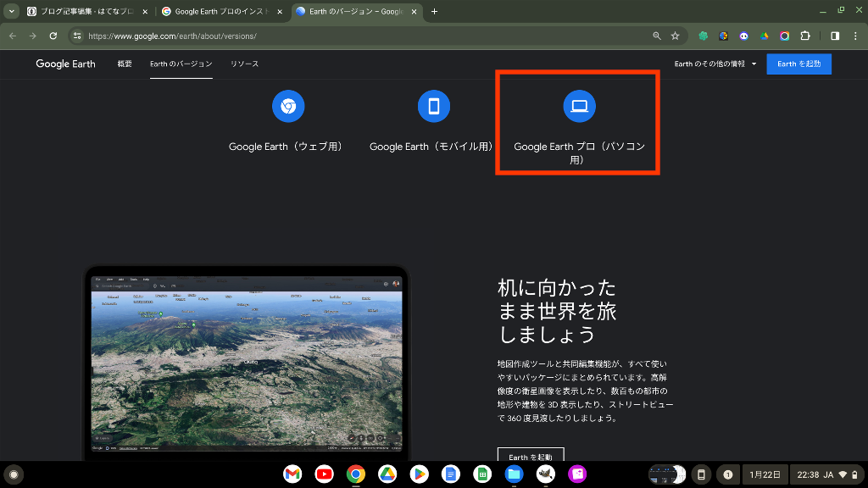Open the multicolor globe extension icon
Viewport: 868px width, 488px height.
[x=724, y=36]
